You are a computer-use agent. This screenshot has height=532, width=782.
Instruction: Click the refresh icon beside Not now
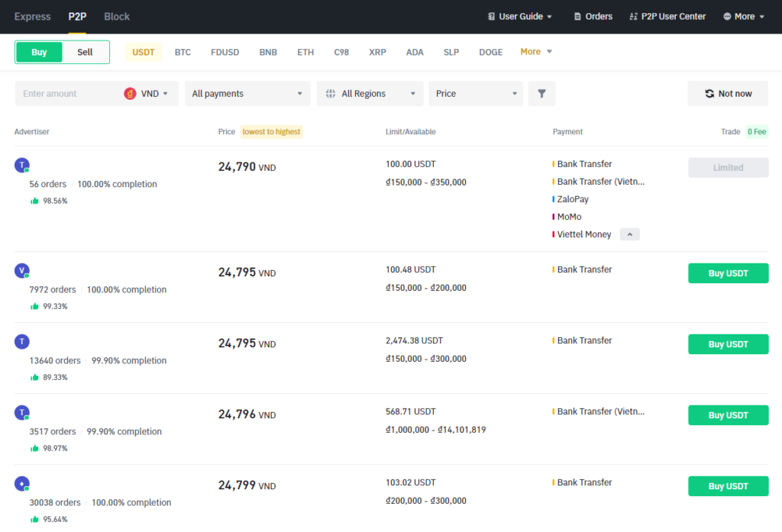point(709,93)
